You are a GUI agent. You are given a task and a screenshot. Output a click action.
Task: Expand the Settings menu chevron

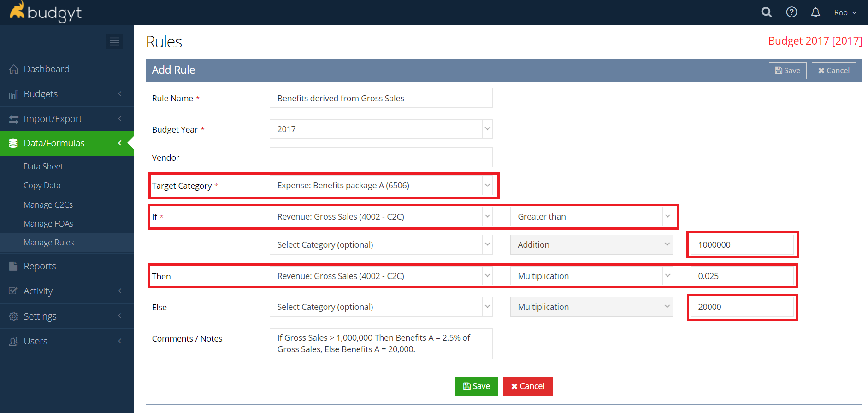[120, 316]
